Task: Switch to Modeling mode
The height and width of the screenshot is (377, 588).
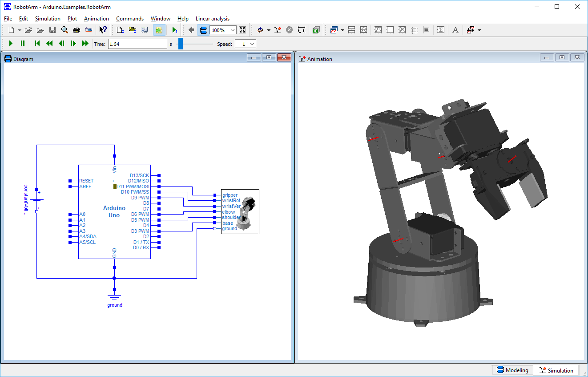Action: coord(512,370)
